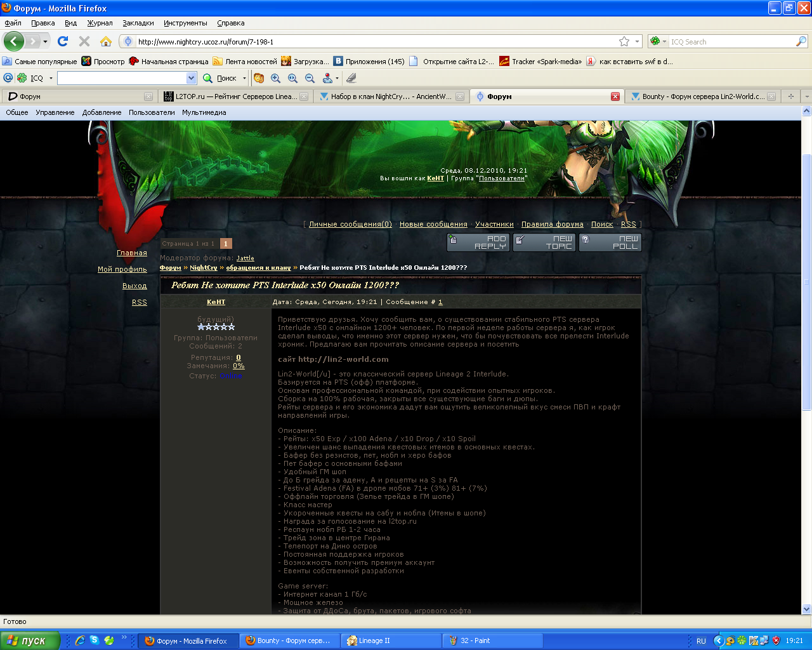Open the Журнал menu
Screen dimensions: 812x650
tap(100, 23)
